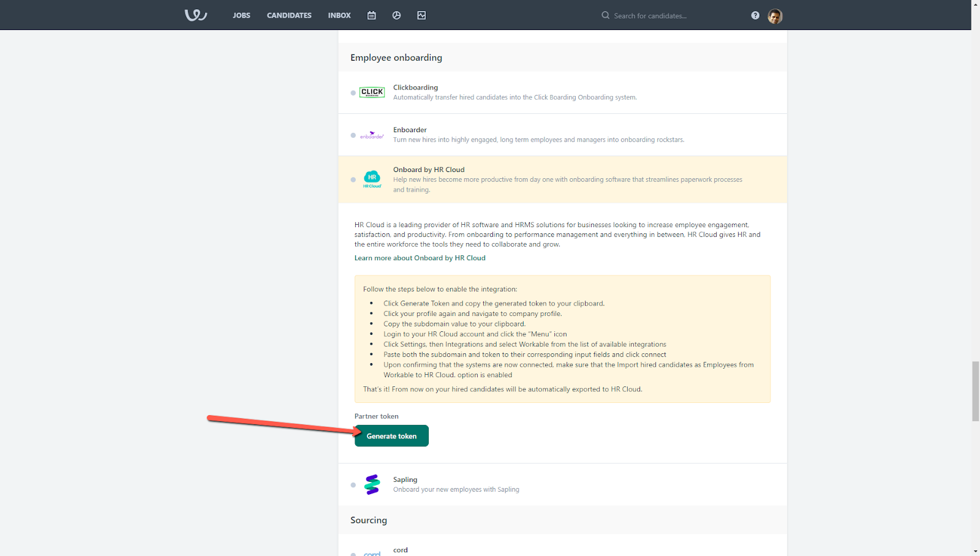The height and width of the screenshot is (556, 980).
Task: Click the 'Follow the steps below' instruction text
Action: click(440, 289)
